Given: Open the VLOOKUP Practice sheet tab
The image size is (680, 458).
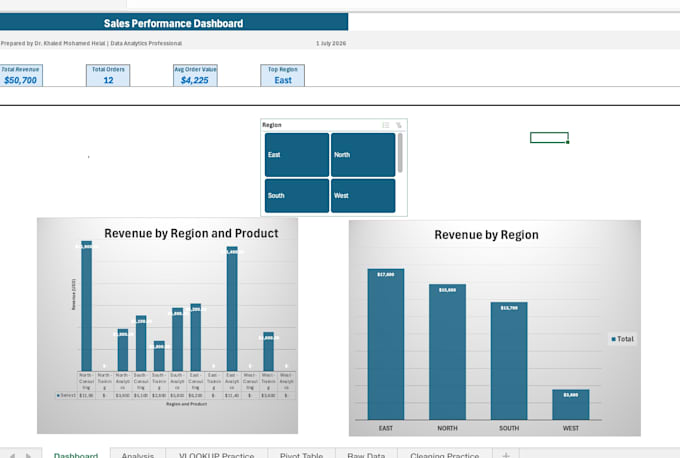Looking at the screenshot, I should 216,455.
